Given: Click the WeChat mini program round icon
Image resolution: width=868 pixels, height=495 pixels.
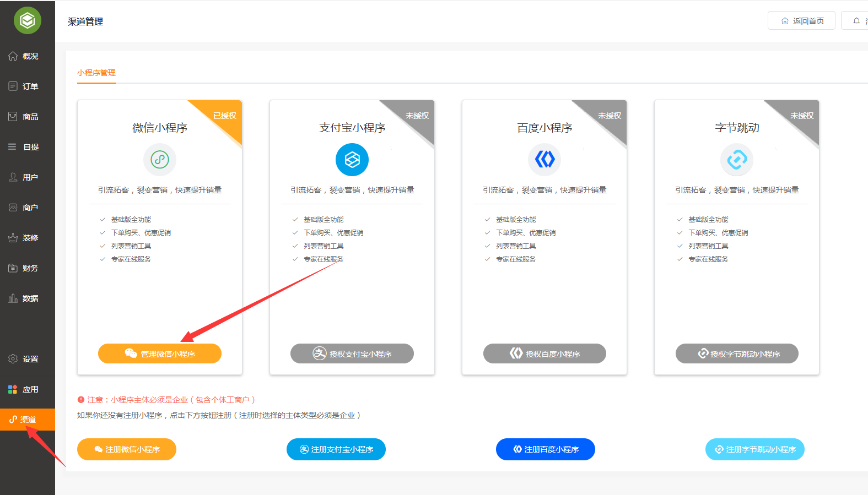Looking at the screenshot, I should point(160,160).
